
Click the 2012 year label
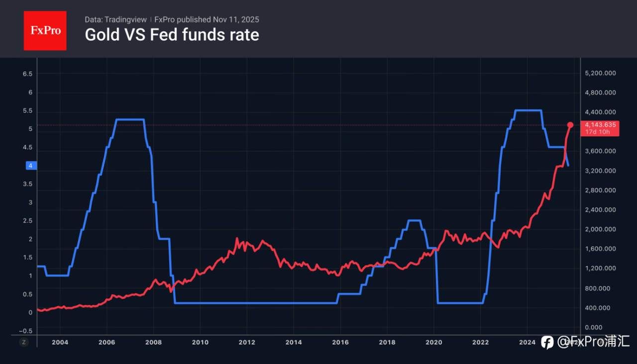247,342
